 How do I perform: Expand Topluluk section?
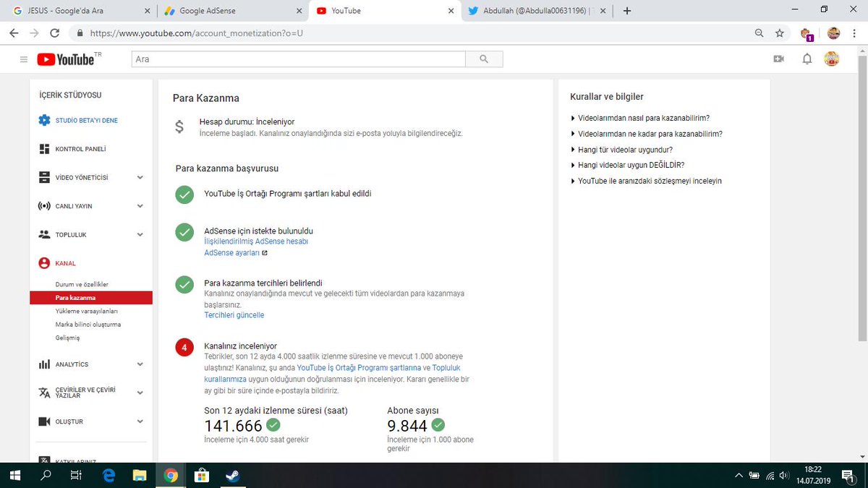point(140,234)
